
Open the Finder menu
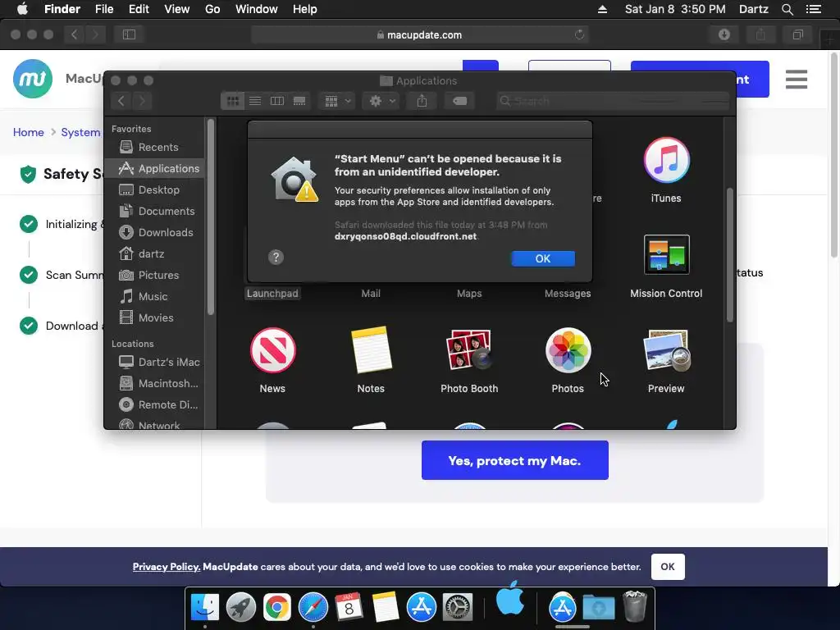(x=62, y=9)
